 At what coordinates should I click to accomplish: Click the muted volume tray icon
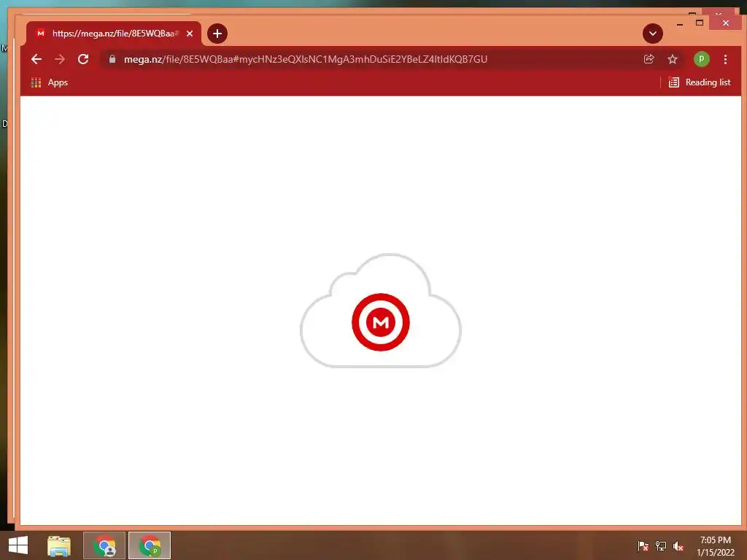tap(678, 546)
